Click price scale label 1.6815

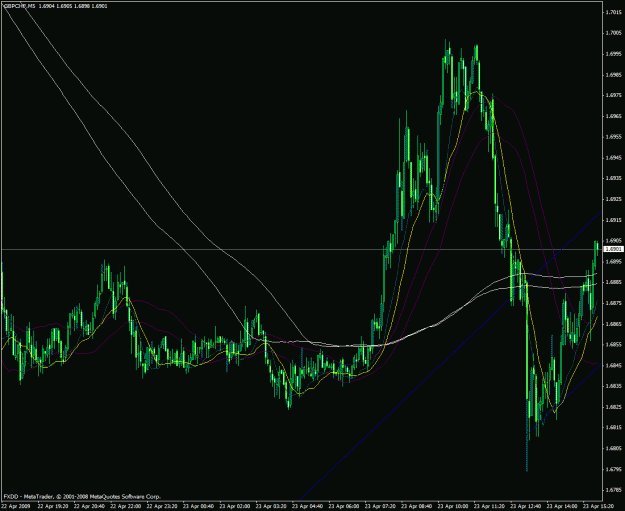click(613, 428)
